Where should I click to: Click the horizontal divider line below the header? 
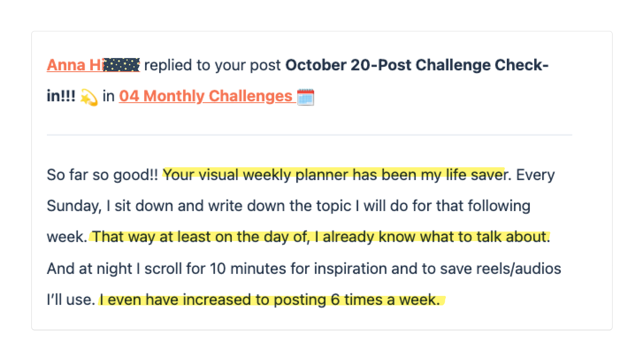tap(309, 135)
